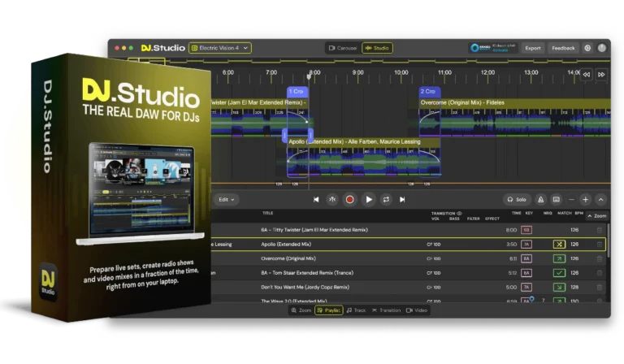Zoom in with the plus icon
This screenshot has height=364, width=624.
pyautogui.click(x=585, y=200)
